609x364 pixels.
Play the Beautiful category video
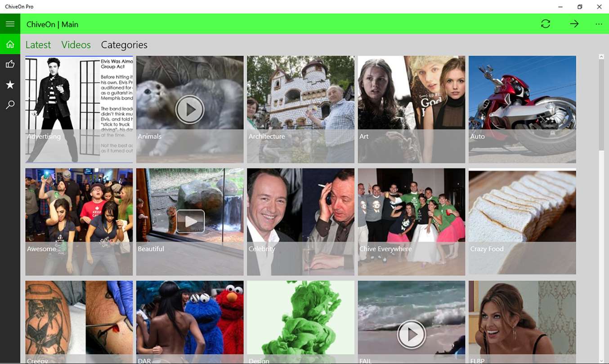(190, 221)
